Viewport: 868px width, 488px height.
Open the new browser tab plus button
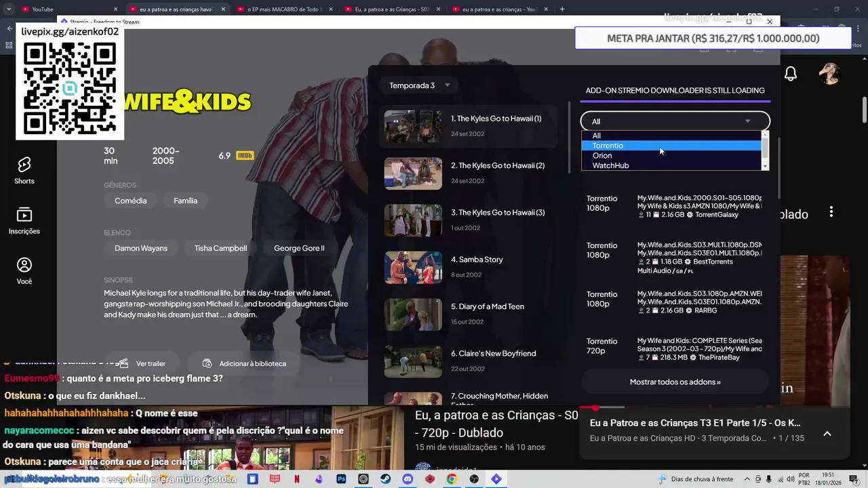(562, 9)
